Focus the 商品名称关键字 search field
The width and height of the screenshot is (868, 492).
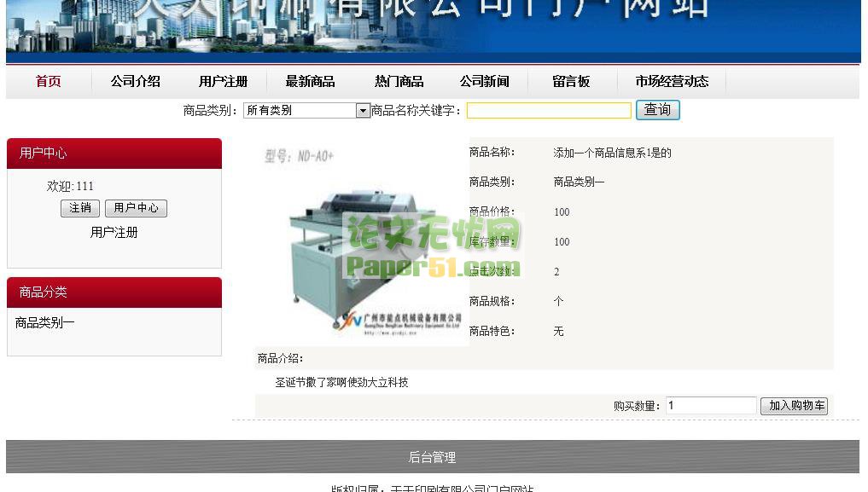click(x=549, y=111)
